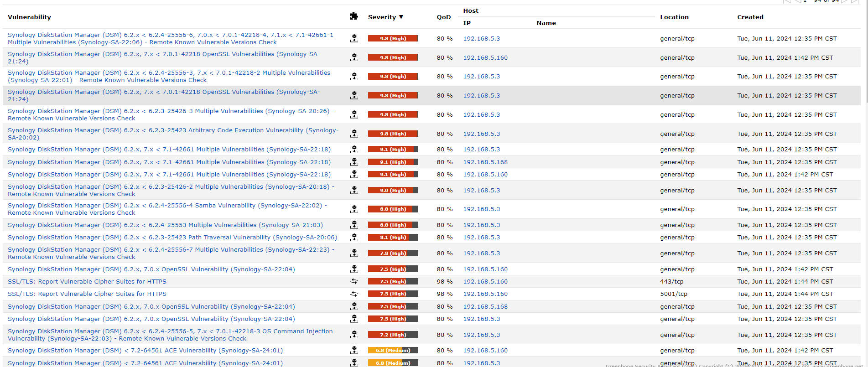Click mitigation arrows icon for 5001/tcp SSL/TLS row

pos(354,294)
